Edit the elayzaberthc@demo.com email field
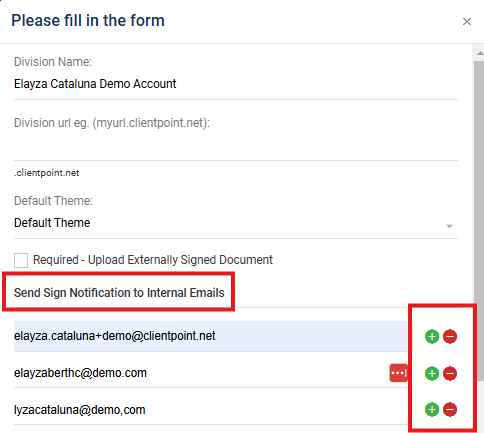The width and height of the screenshot is (484, 433). pyautogui.click(x=211, y=373)
